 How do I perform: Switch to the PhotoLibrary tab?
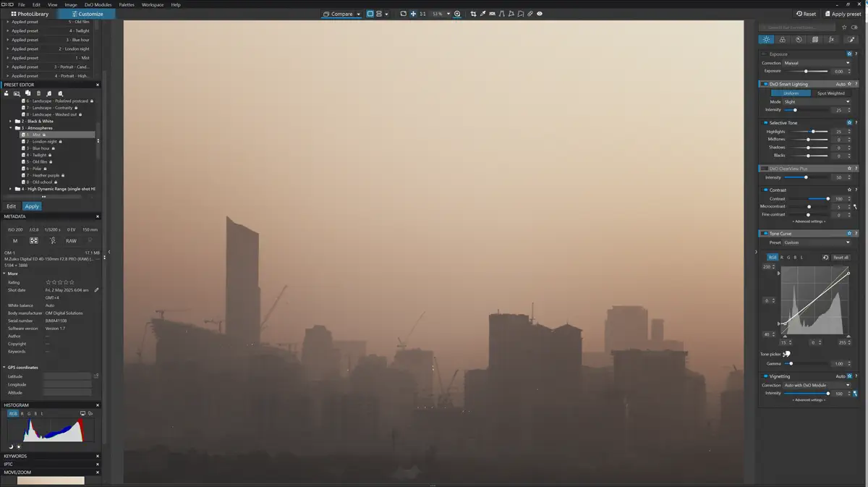tap(30, 14)
